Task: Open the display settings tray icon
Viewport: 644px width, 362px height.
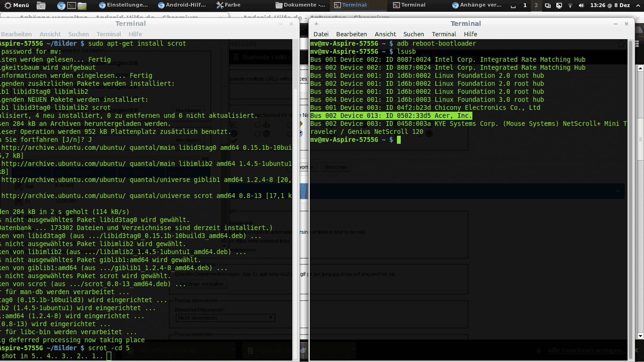Action: [x=559, y=6]
